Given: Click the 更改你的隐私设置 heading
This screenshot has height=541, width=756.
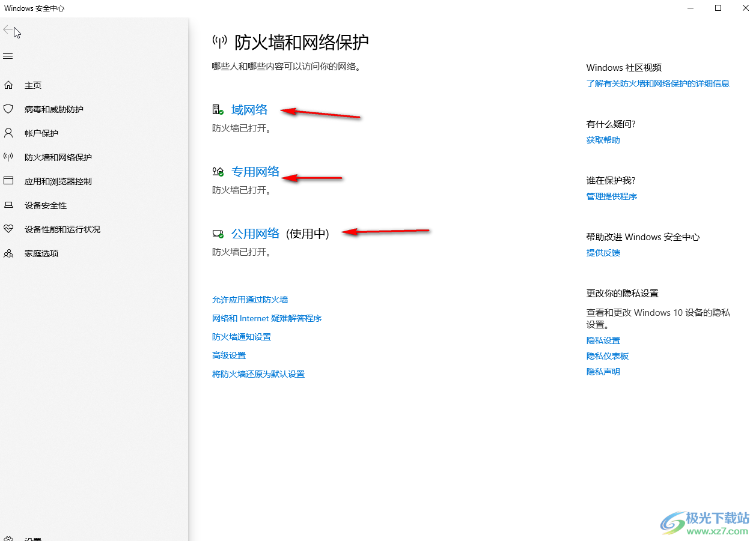Looking at the screenshot, I should pyautogui.click(x=623, y=294).
